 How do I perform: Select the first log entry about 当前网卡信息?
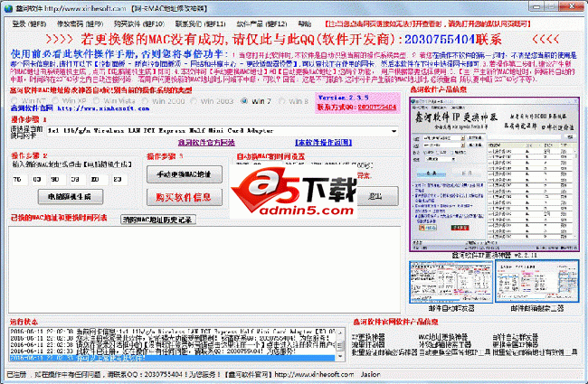click(172, 332)
